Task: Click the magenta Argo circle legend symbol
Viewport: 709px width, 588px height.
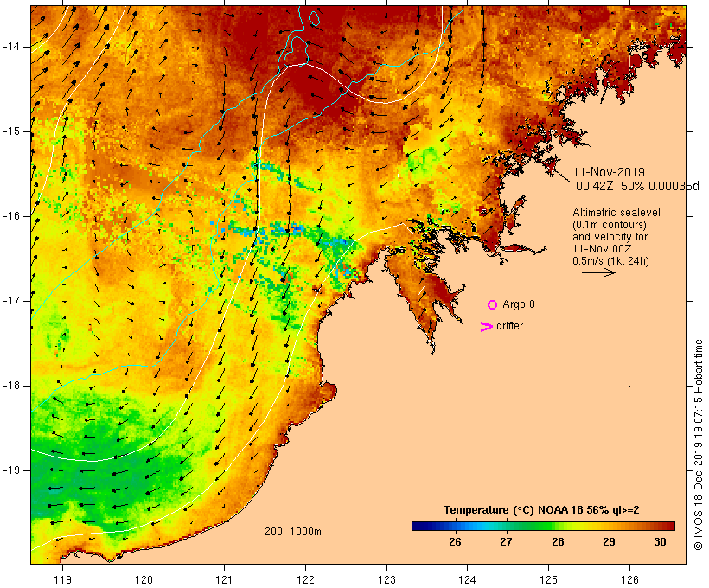Action: point(492,305)
